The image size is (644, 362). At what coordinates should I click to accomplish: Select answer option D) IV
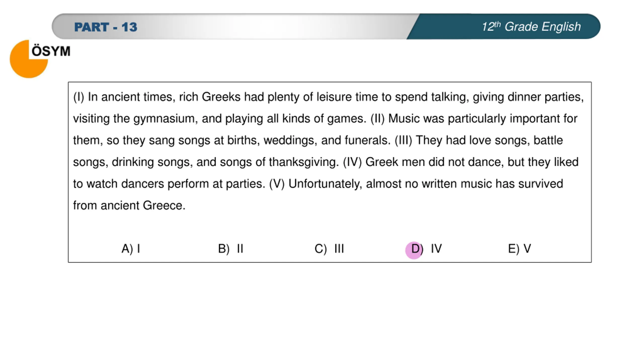point(426,249)
